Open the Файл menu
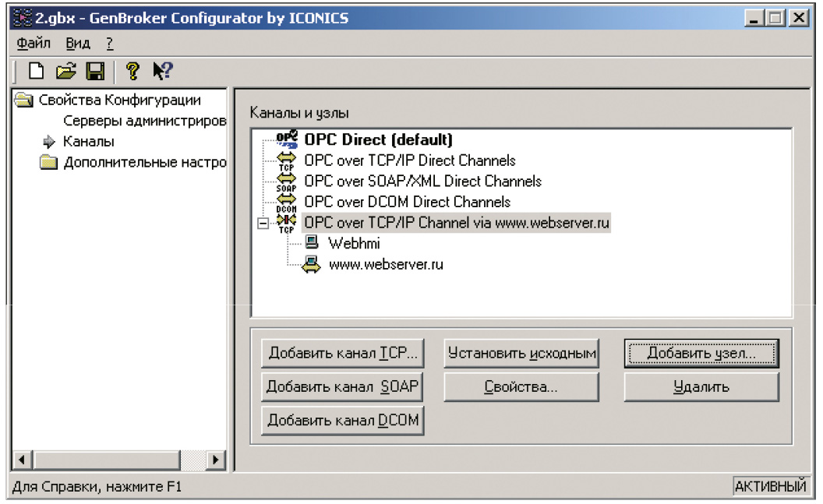This screenshot has width=823, height=504. [34, 43]
